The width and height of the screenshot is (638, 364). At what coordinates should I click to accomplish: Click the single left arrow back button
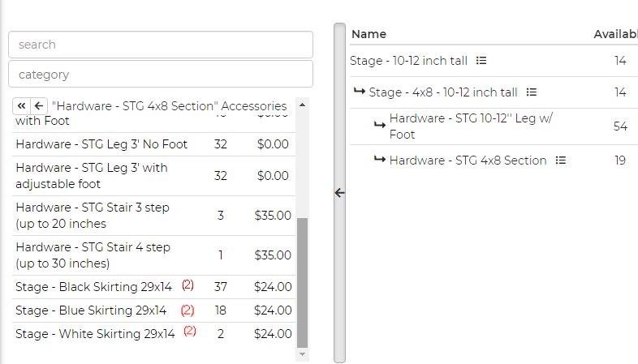pyautogui.click(x=38, y=106)
